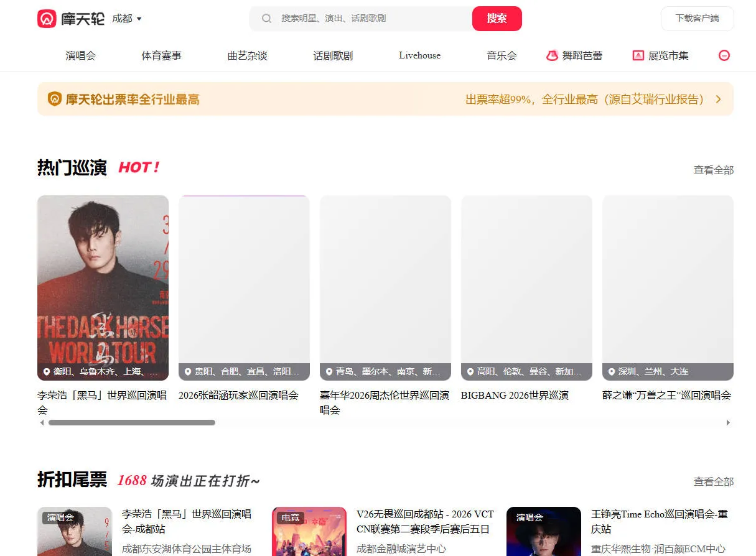756x556 pixels.
Task: Click the 摩天轮 logo icon
Action: [47, 19]
